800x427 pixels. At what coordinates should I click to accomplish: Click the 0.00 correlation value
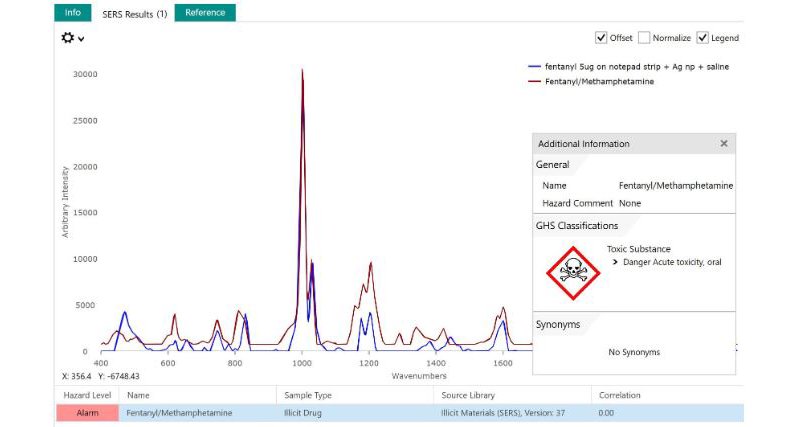pyautogui.click(x=606, y=413)
